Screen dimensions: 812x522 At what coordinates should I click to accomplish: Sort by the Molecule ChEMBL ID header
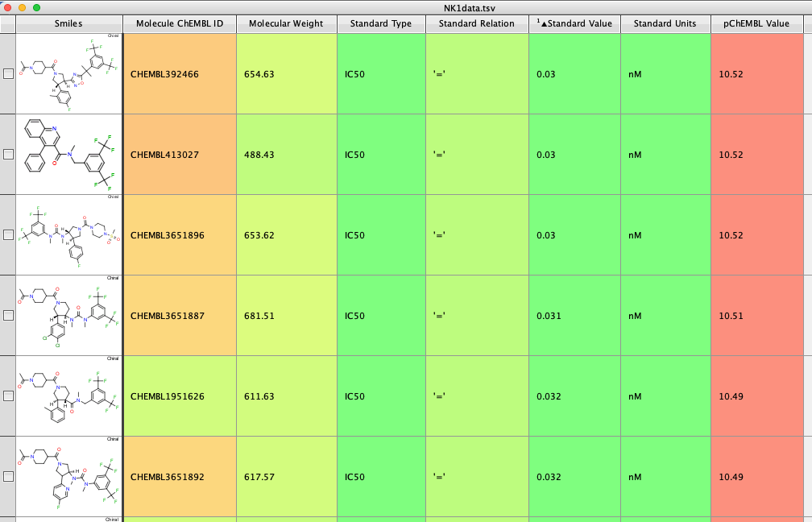180,24
